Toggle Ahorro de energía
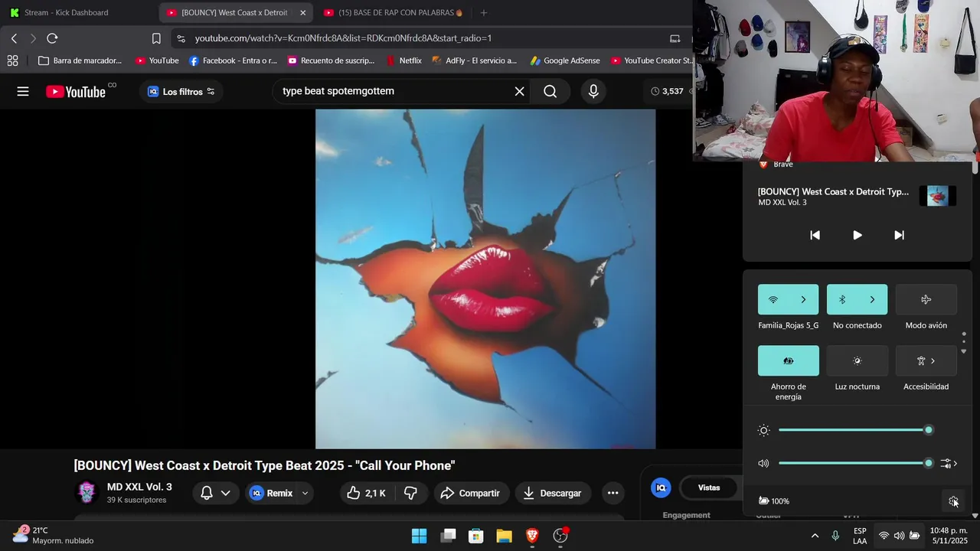The height and width of the screenshot is (551, 980). point(788,360)
